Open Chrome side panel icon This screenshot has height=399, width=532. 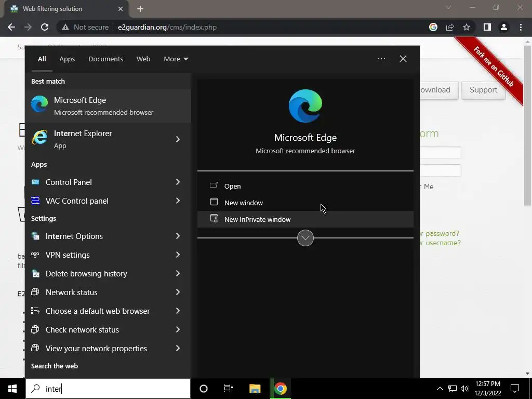click(487, 27)
